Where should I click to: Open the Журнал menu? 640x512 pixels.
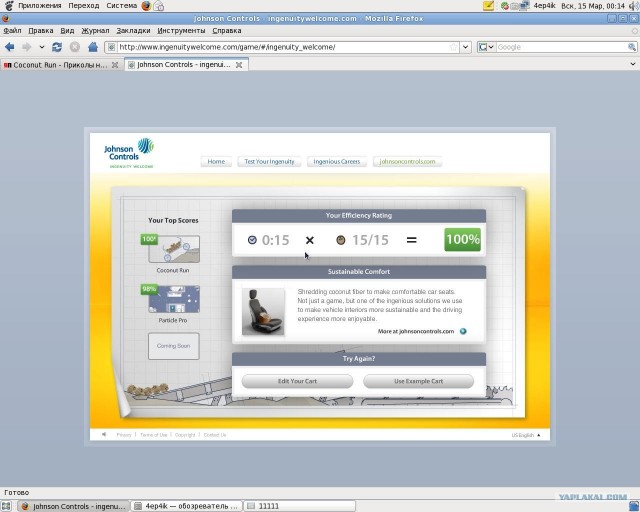(x=95, y=31)
